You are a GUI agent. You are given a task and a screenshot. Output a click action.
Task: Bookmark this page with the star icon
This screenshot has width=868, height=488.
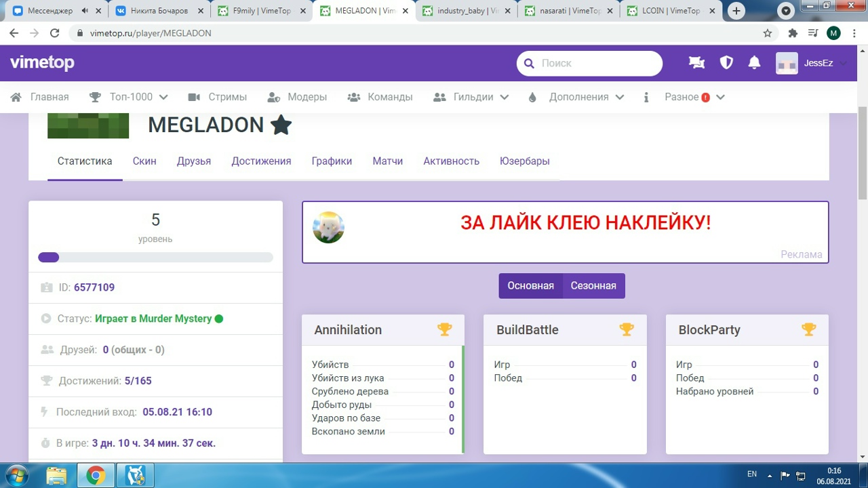click(768, 33)
